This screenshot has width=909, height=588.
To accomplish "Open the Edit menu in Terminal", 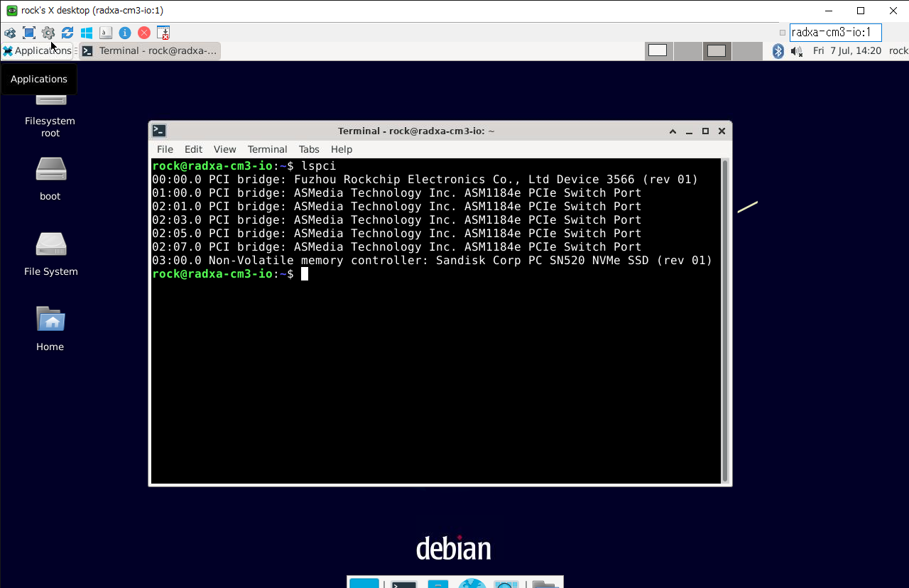I will (193, 149).
